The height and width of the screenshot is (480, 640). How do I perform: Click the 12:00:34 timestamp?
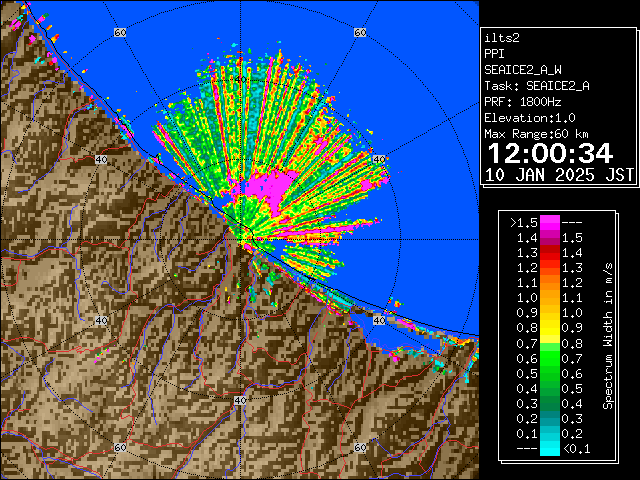[x=550, y=153]
